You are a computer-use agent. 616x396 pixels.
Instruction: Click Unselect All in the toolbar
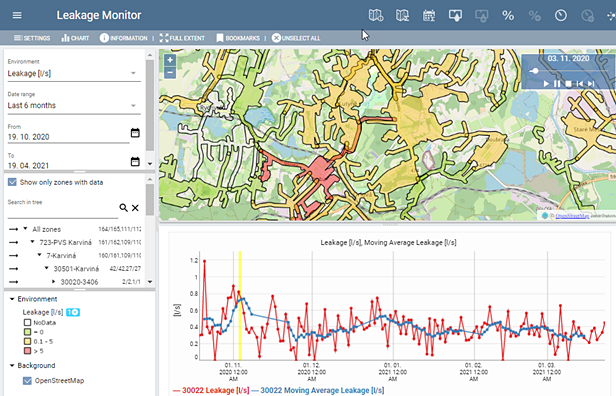[296, 38]
